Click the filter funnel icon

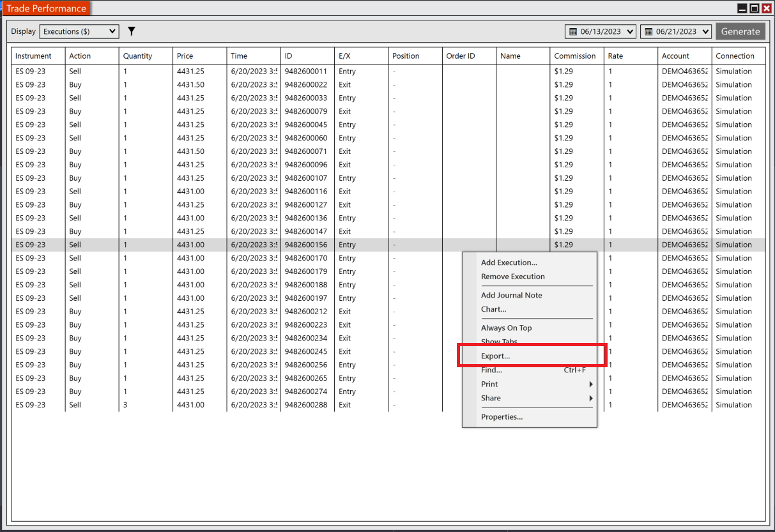132,31
